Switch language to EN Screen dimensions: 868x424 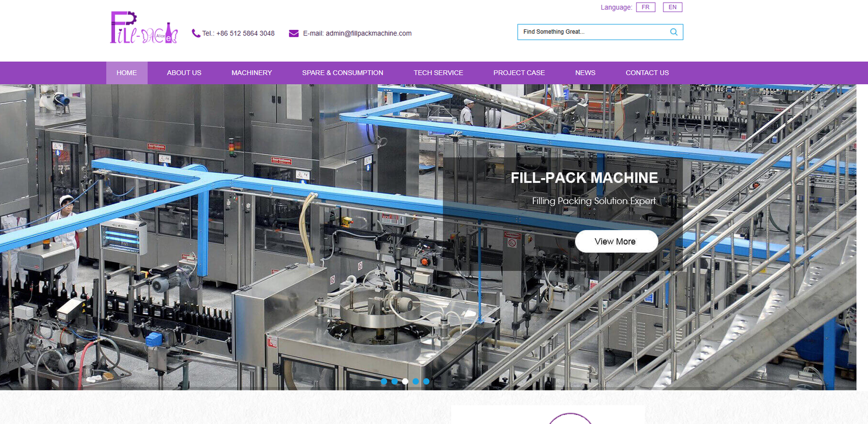pyautogui.click(x=673, y=7)
